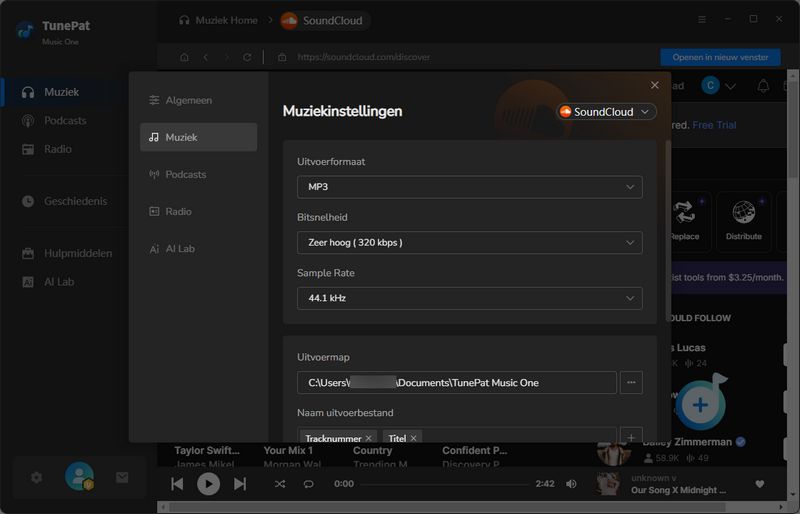Screen dimensions: 800x514
Task: Open the Sample Rate 44.1 kHz dropdown
Action: 469,298
